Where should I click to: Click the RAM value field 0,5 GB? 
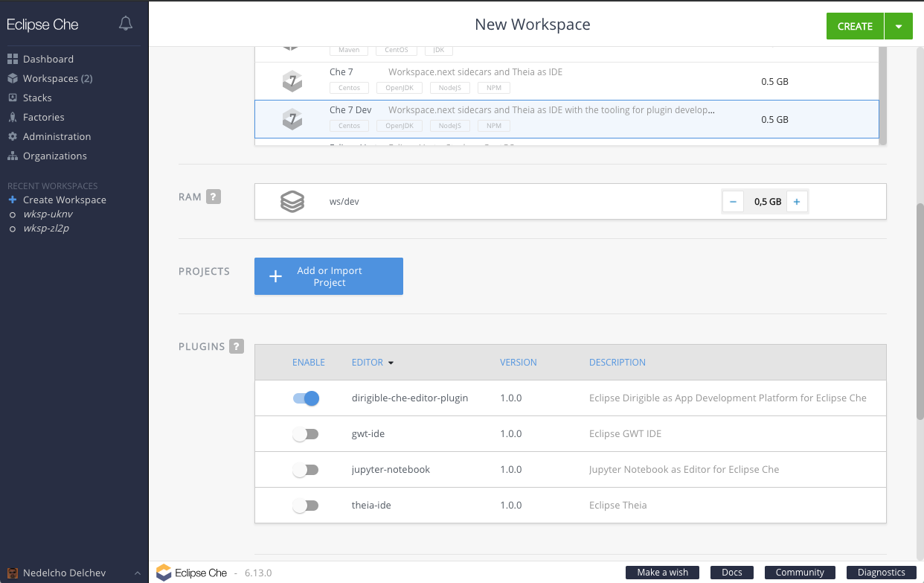pyautogui.click(x=765, y=202)
